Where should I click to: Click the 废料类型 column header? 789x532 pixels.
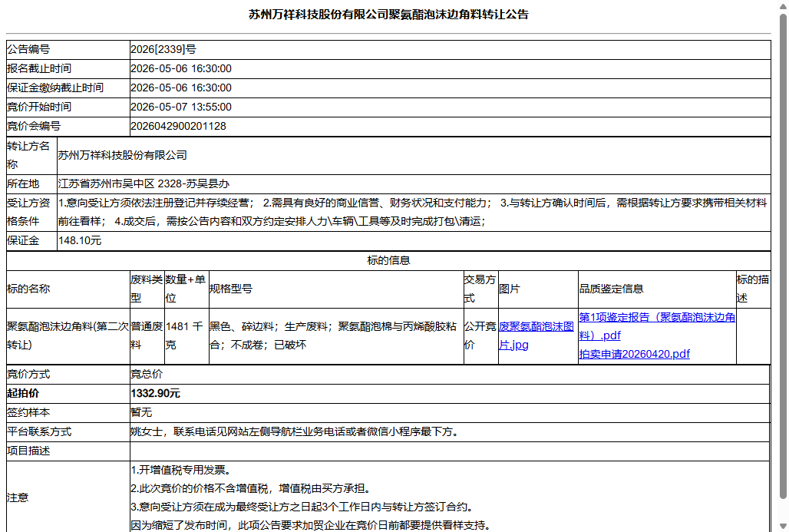point(147,289)
